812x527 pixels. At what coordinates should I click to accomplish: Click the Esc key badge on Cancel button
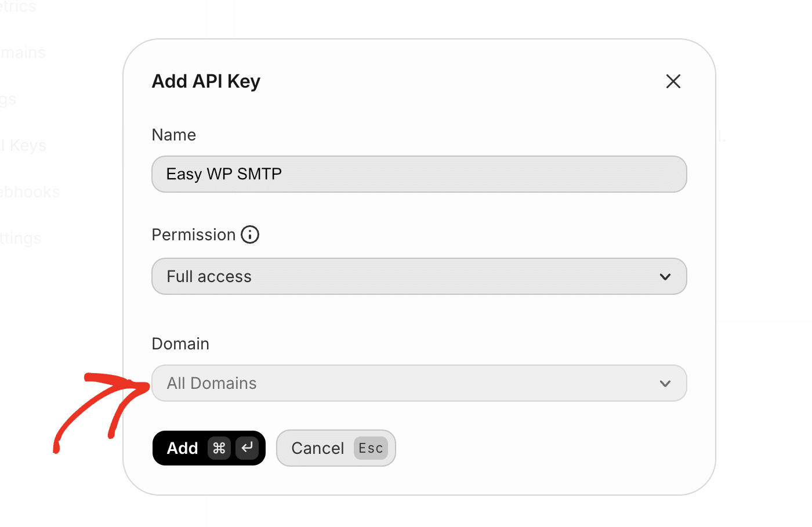pyautogui.click(x=371, y=447)
